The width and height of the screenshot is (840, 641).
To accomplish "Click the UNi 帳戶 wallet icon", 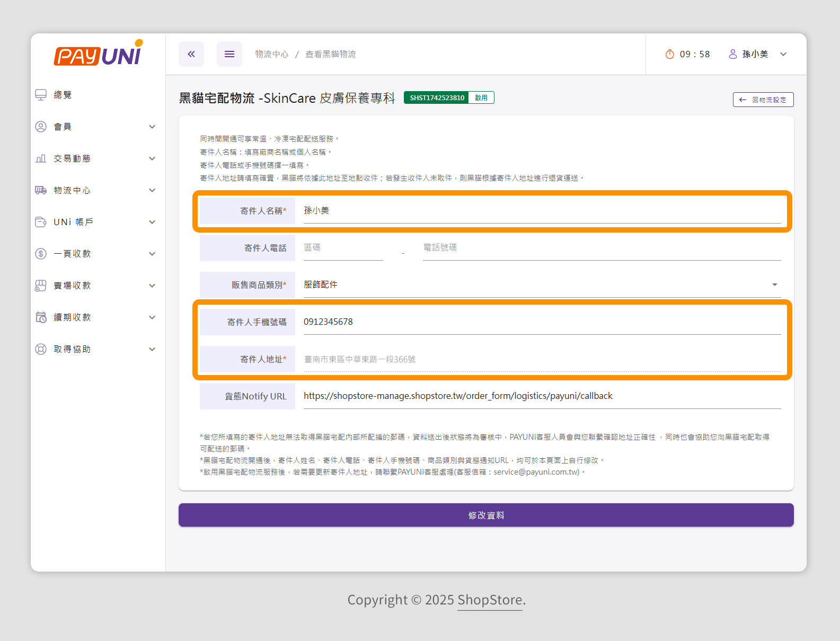I will click(41, 222).
